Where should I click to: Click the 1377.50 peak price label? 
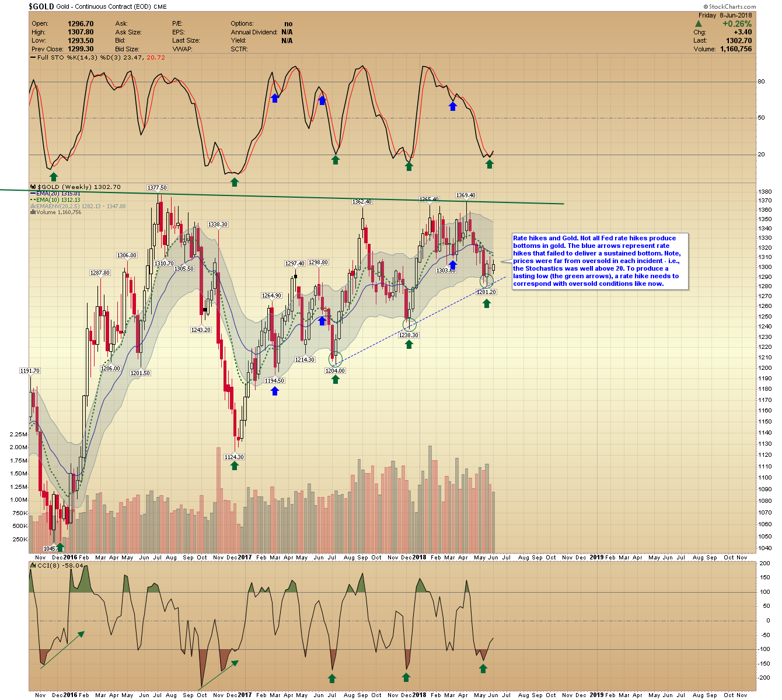pyautogui.click(x=157, y=188)
